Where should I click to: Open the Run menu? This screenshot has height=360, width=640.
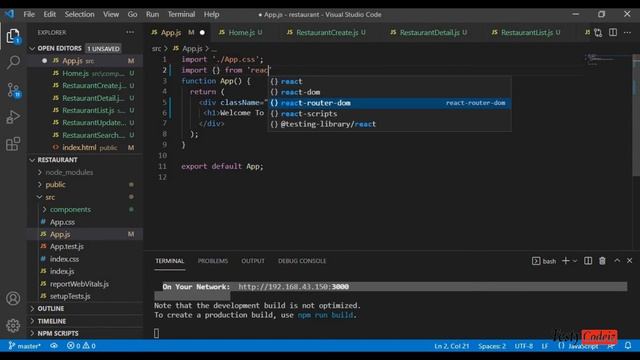click(152, 14)
